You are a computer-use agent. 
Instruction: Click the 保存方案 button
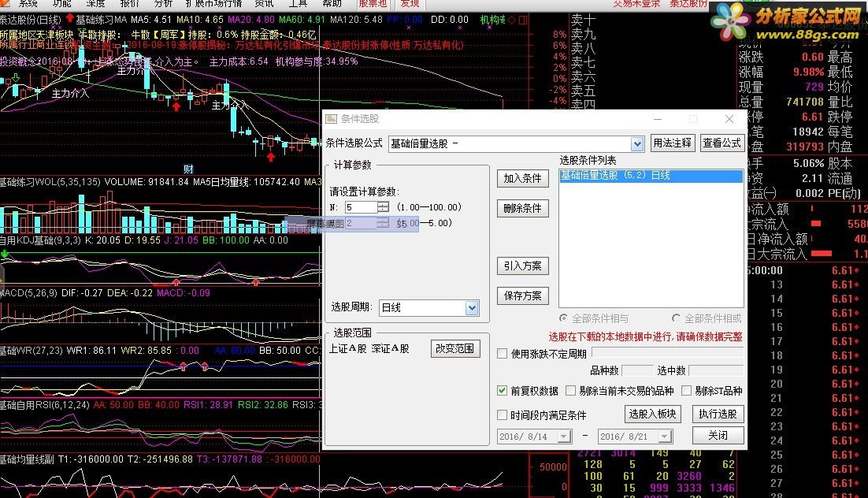click(x=522, y=295)
